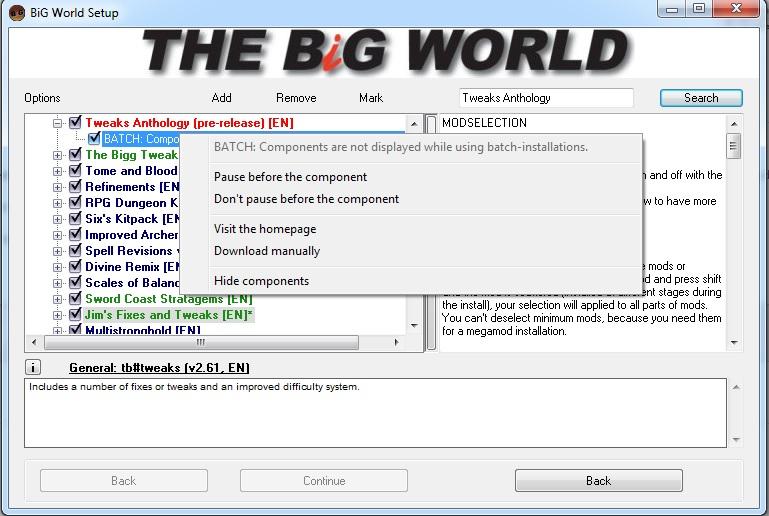Open the General: tb#tweaks (v2.61, EN) link

coord(159,367)
